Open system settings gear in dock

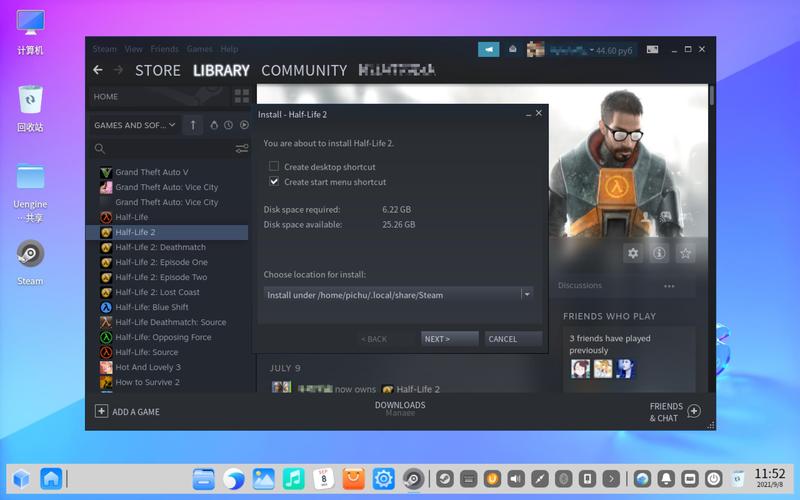pyautogui.click(x=383, y=479)
